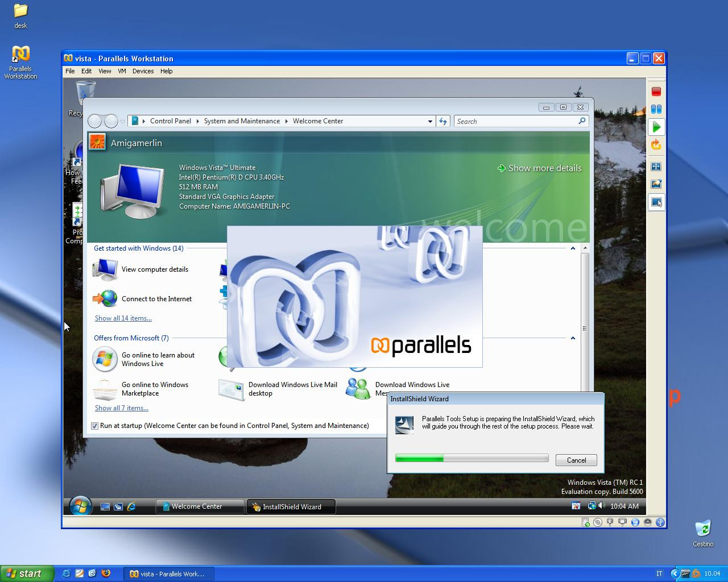Click the IT language indicator in XP taskbar
The image size is (728, 582).
point(659,573)
